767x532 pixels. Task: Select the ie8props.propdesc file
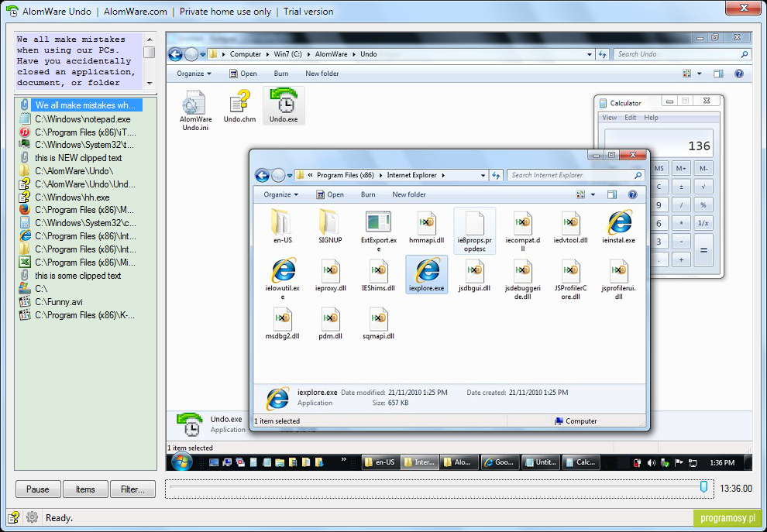474,232
